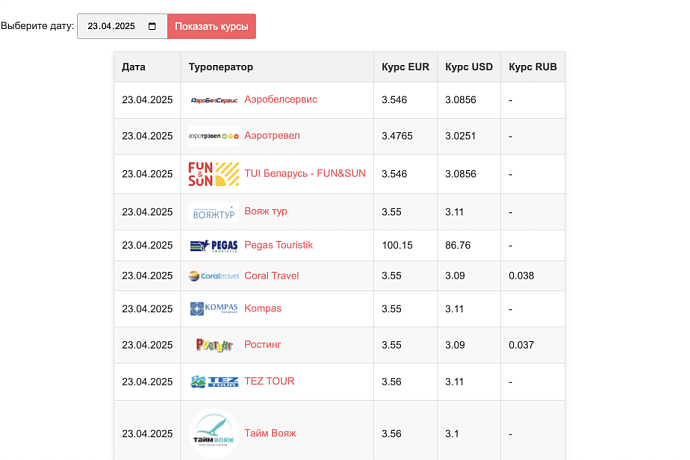Screen dimensions: 690x460
Task: Open the TEZ TOUR text link
Action: (x=269, y=382)
